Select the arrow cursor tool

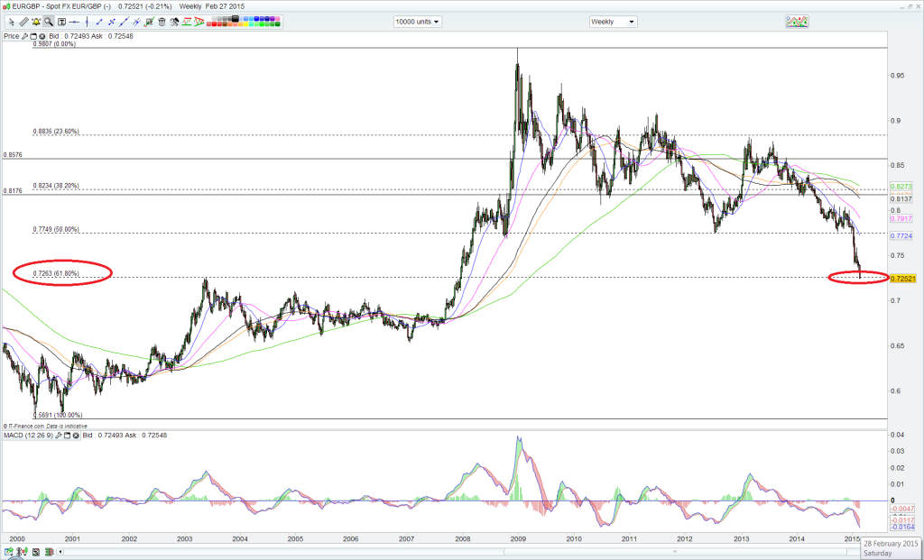[11, 22]
